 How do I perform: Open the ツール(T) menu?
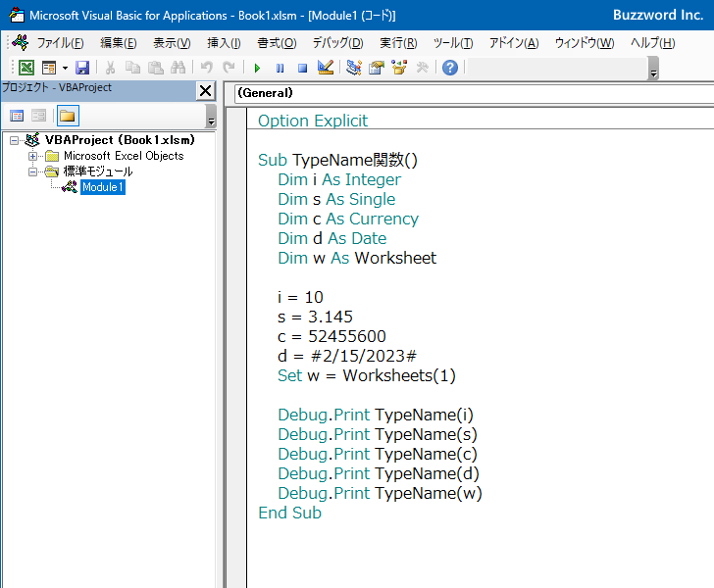(x=453, y=43)
